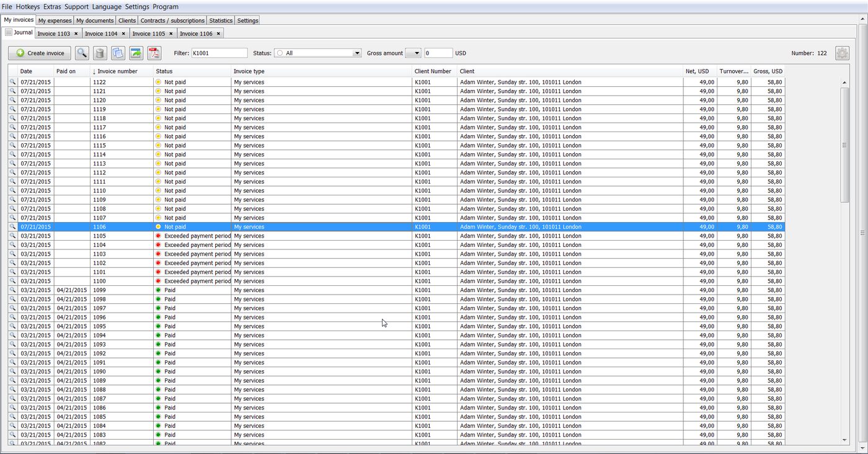Click the red status dot for invoice 1103
868x454 pixels.
click(158, 254)
